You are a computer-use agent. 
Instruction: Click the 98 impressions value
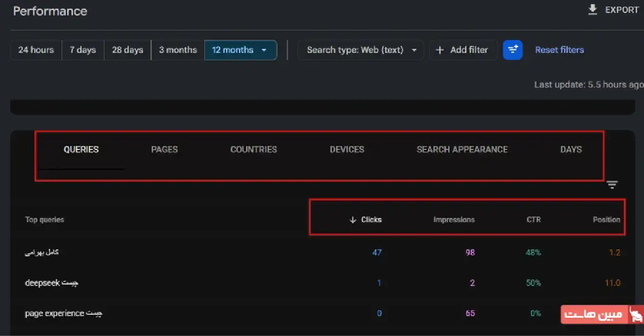[470, 253]
